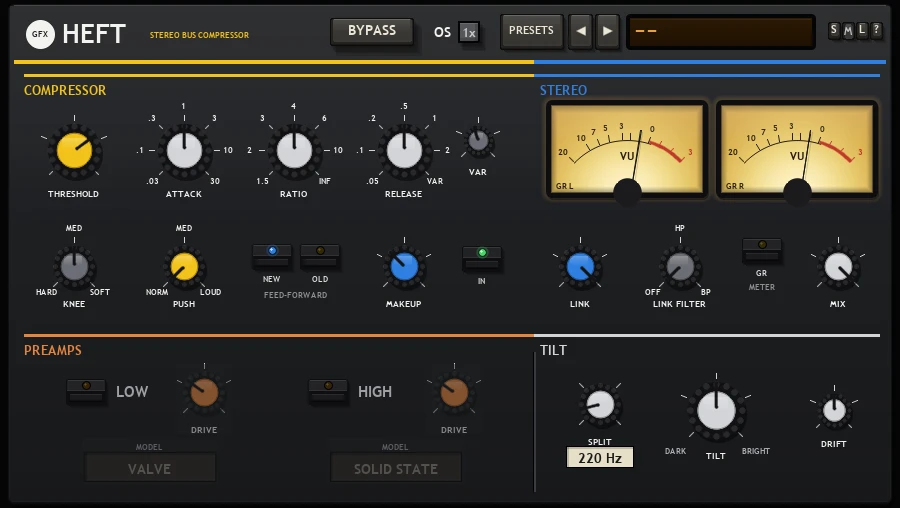
Task: Click the Bypass button
Action: pyautogui.click(x=372, y=31)
